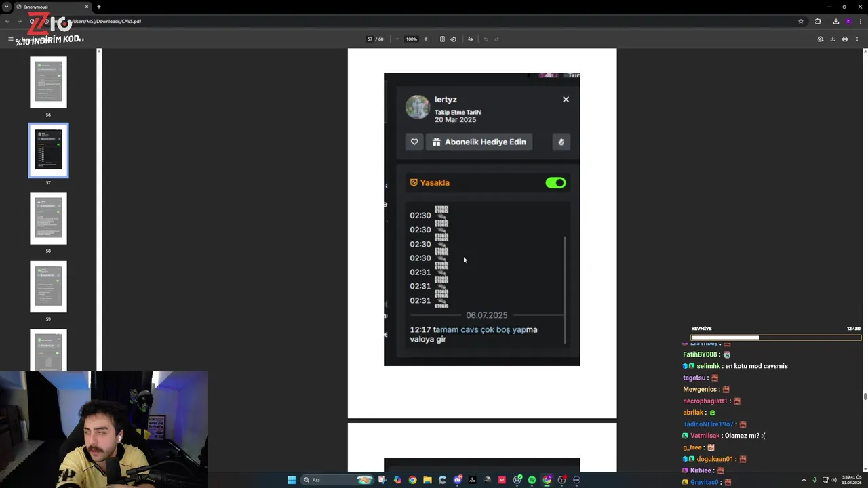Open the Chrome profile avatar
Viewport: 868px width, 488px height.
tap(848, 21)
